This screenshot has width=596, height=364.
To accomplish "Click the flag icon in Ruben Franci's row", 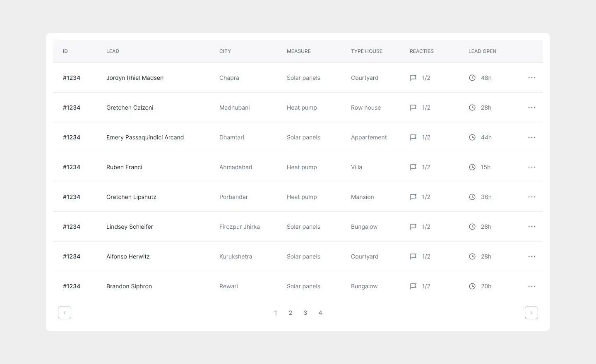I will (413, 167).
